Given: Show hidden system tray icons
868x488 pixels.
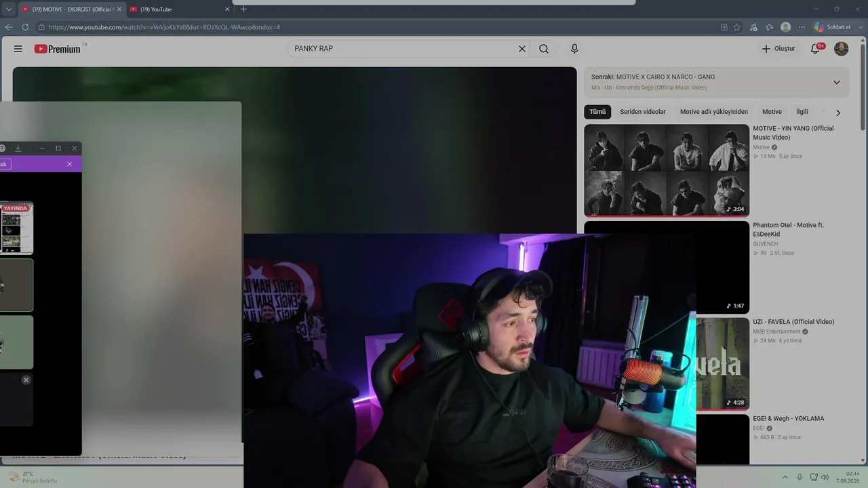Looking at the screenshot, I should click(x=785, y=477).
